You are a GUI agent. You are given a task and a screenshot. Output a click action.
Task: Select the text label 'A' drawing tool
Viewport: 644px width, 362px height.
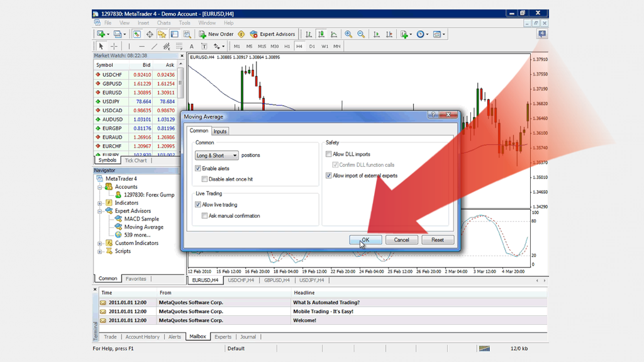pos(191,46)
